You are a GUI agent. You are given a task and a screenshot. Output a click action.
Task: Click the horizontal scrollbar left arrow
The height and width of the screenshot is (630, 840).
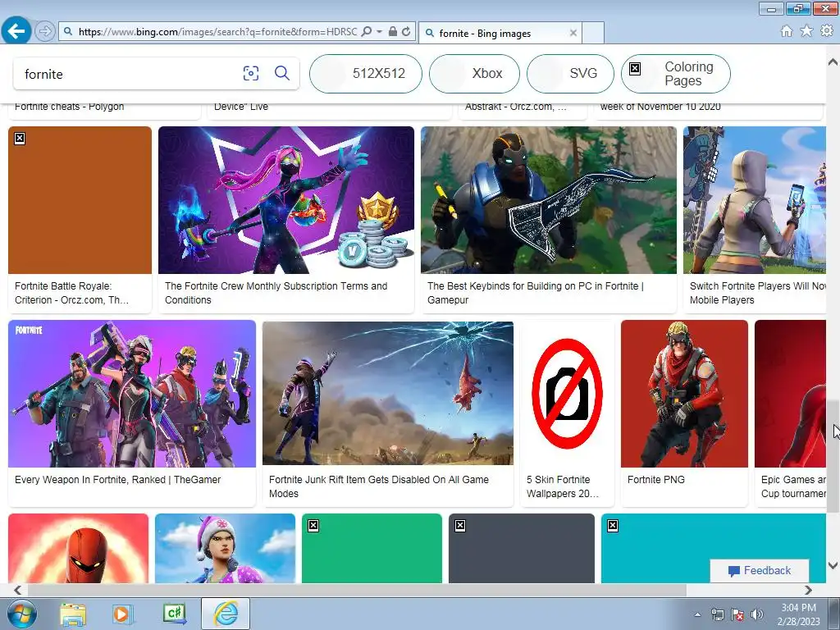(18, 590)
